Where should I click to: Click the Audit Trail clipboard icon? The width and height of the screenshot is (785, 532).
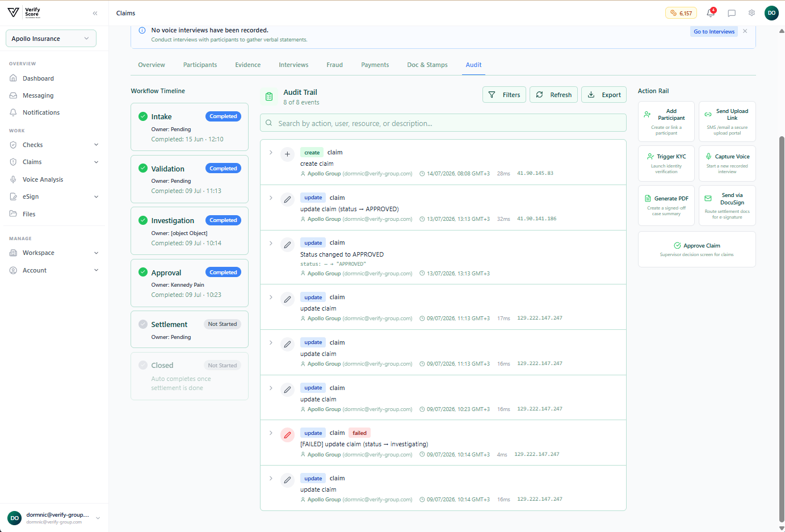[269, 97]
